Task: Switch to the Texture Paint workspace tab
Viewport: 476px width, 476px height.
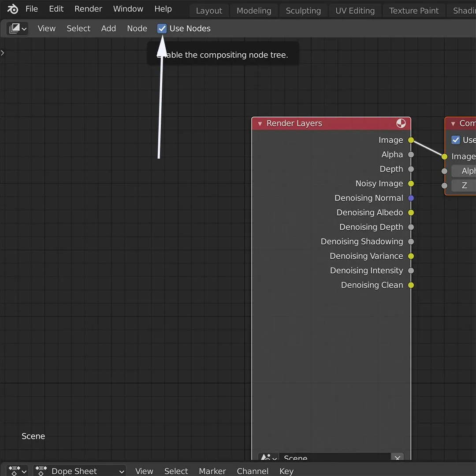Action: 414,11
